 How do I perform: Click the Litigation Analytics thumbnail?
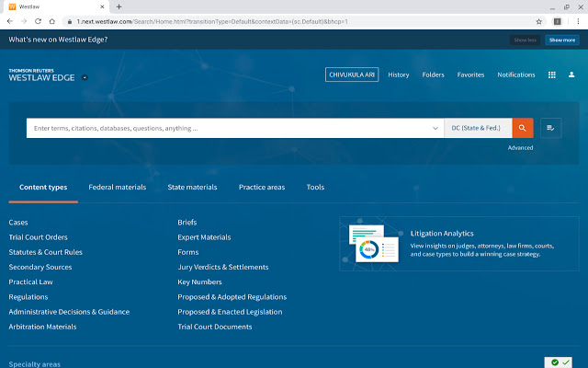pos(371,245)
